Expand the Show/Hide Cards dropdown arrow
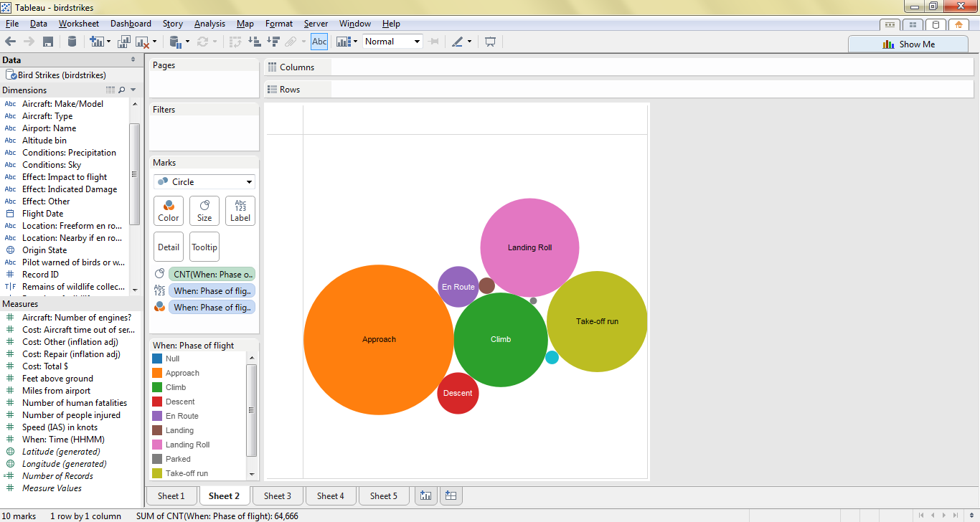Viewport: 980px width, 522px height. pos(355,42)
